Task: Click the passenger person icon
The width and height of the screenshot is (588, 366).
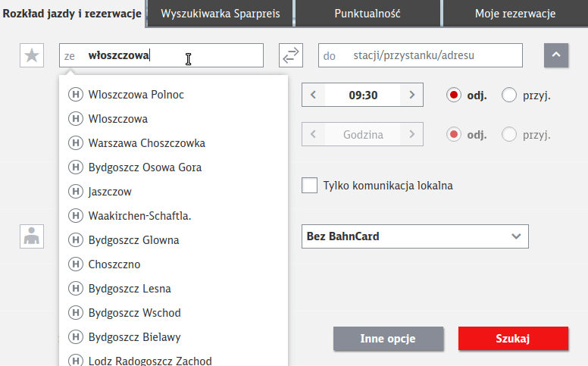Action: (x=32, y=236)
